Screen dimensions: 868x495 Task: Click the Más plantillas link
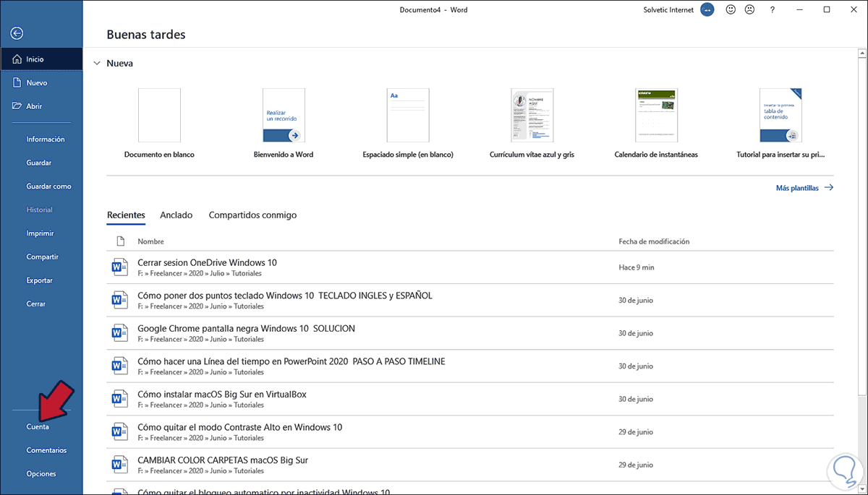coord(804,188)
